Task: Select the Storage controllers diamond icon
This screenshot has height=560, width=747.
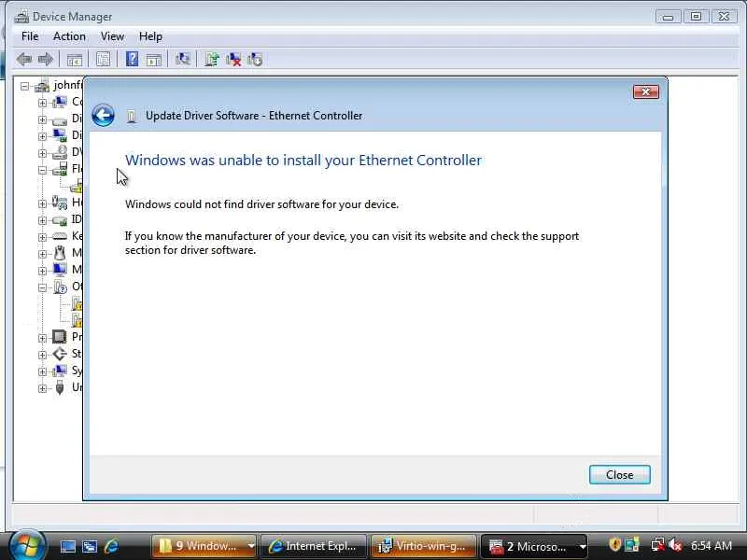Action: click(60, 354)
